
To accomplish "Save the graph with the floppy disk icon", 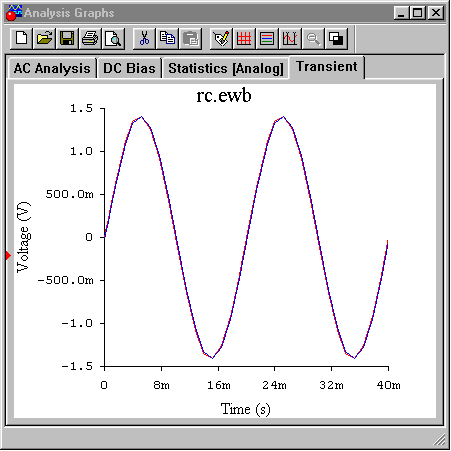I will (x=67, y=39).
